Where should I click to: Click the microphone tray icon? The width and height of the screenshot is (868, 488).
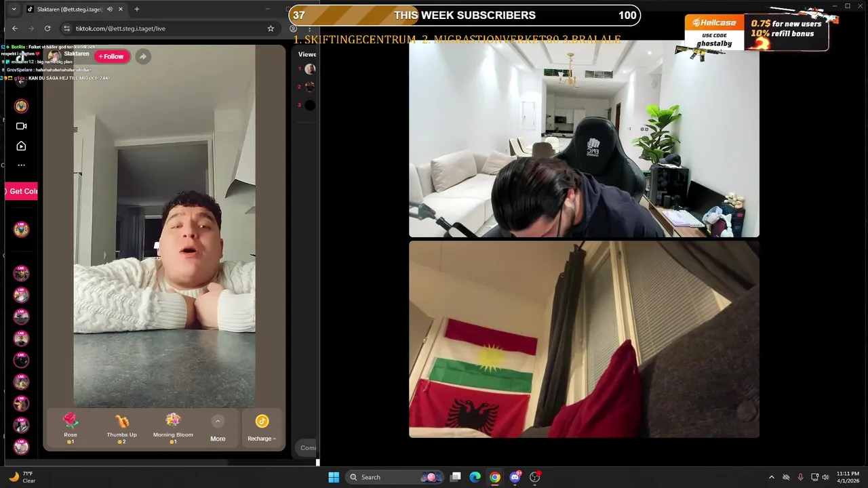pyautogui.click(x=801, y=477)
